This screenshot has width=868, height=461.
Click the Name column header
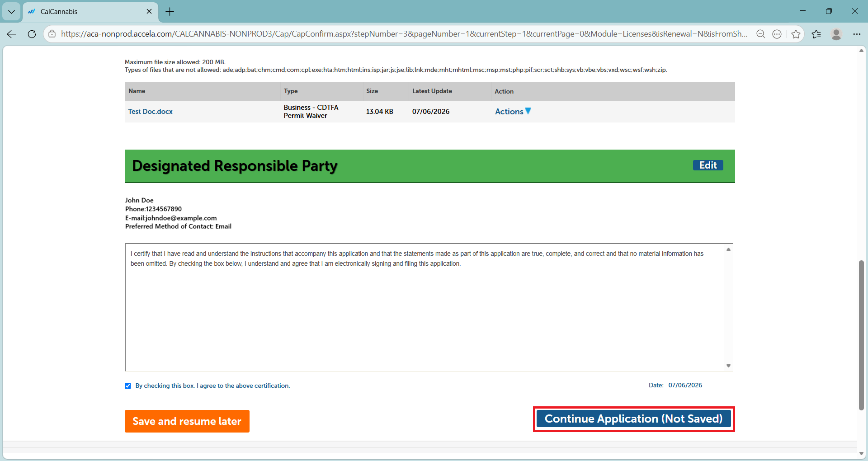point(137,91)
